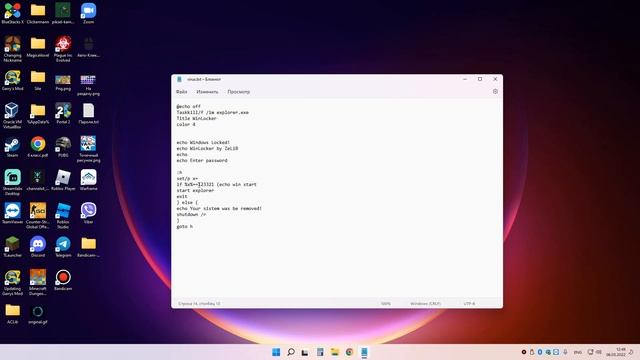640x360 pixels.
Task: Select the Minecraft Dungeons shortcut
Action: (38, 282)
